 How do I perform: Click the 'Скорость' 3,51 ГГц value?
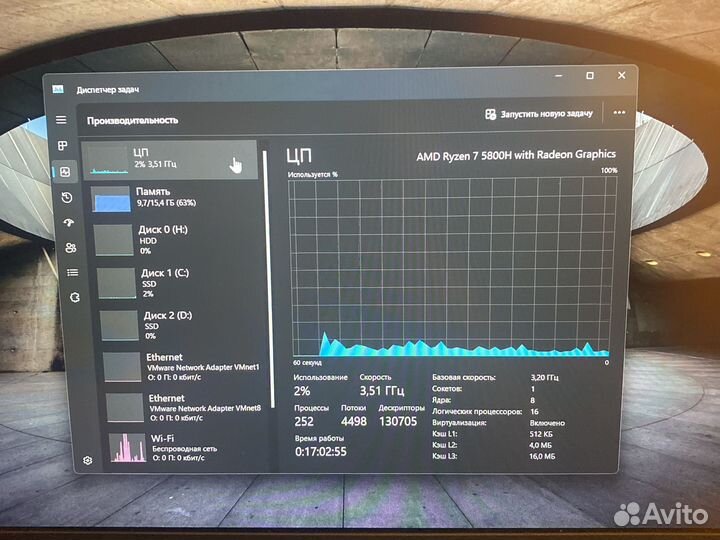[x=382, y=391]
